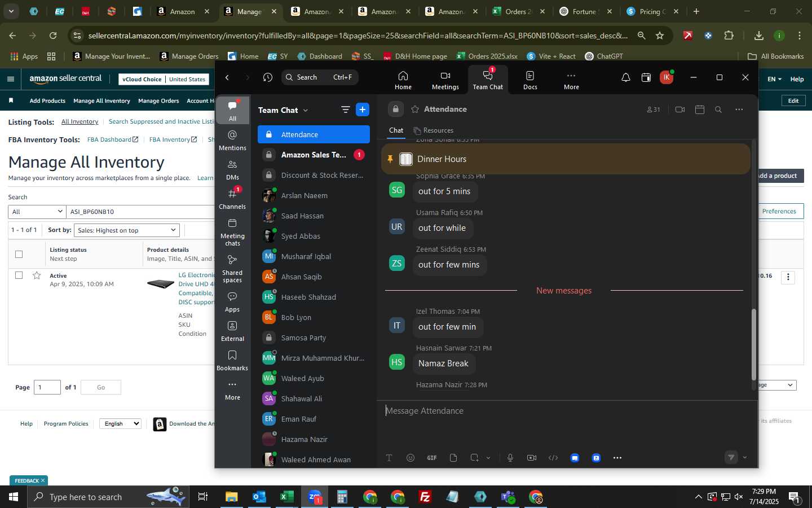Go back with Zoom back arrow

[227, 77]
